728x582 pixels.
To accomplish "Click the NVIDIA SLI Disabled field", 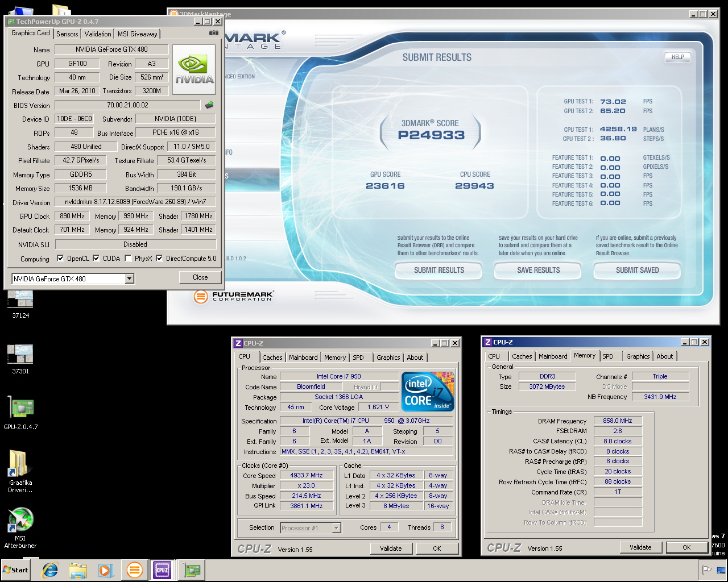I will [x=135, y=244].
